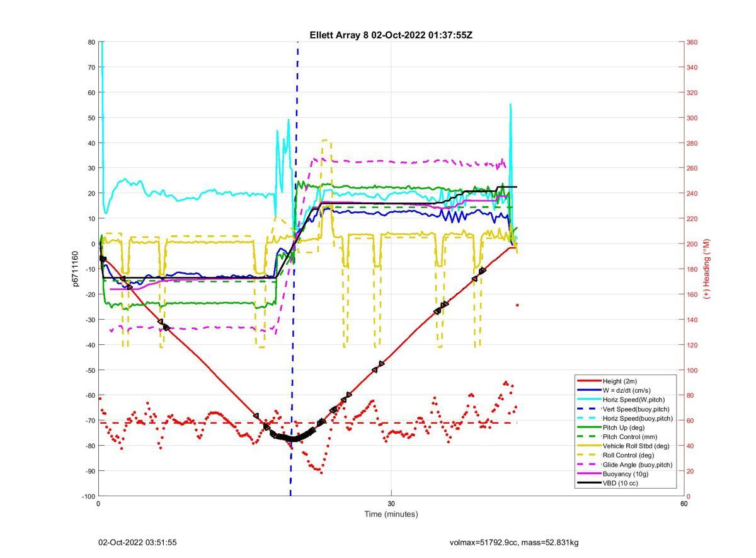Select Horiz Speed(W,pitch) legend entry

(634, 400)
